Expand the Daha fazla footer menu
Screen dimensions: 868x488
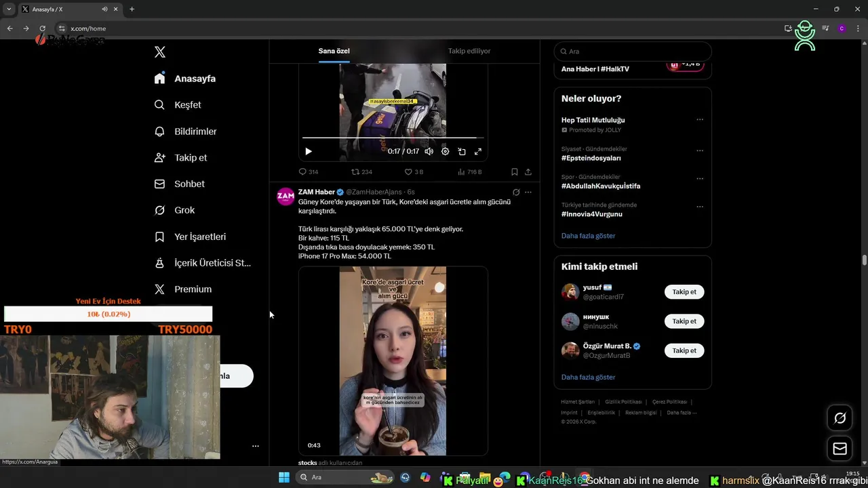tap(682, 412)
